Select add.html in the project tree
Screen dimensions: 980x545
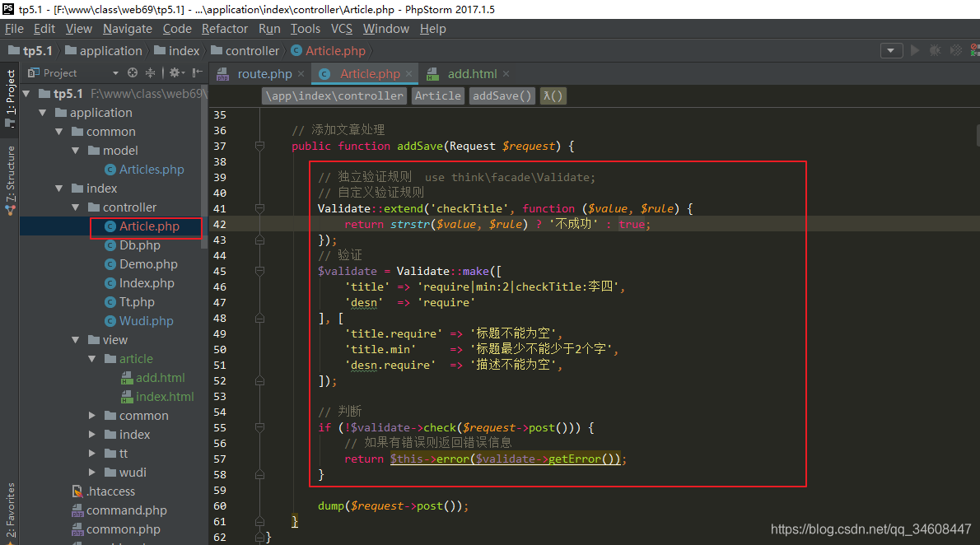[x=153, y=378]
